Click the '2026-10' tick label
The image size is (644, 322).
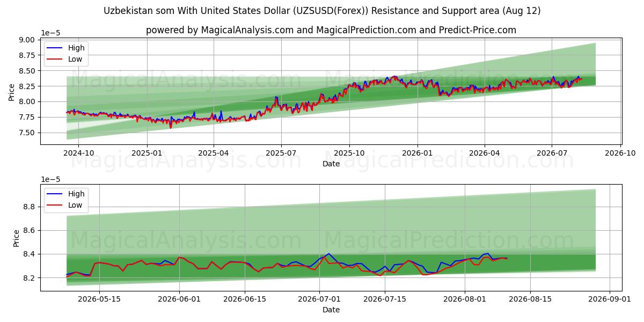(620, 153)
